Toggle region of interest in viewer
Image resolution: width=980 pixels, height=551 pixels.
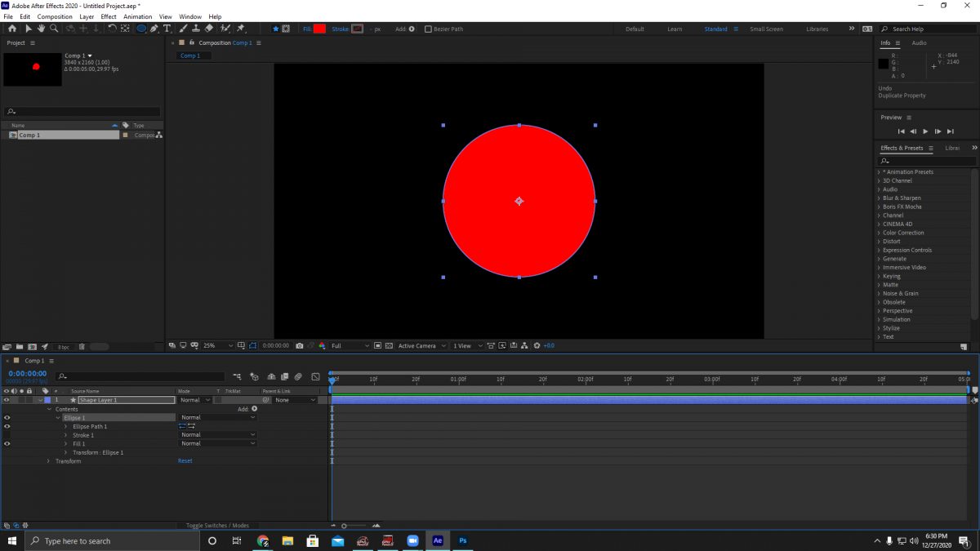[x=377, y=345]
